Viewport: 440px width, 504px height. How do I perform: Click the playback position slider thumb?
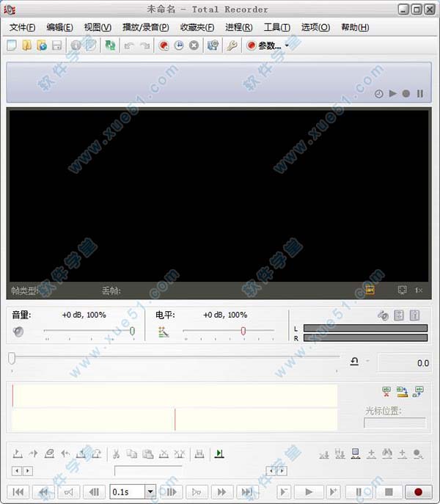point(12,359)
